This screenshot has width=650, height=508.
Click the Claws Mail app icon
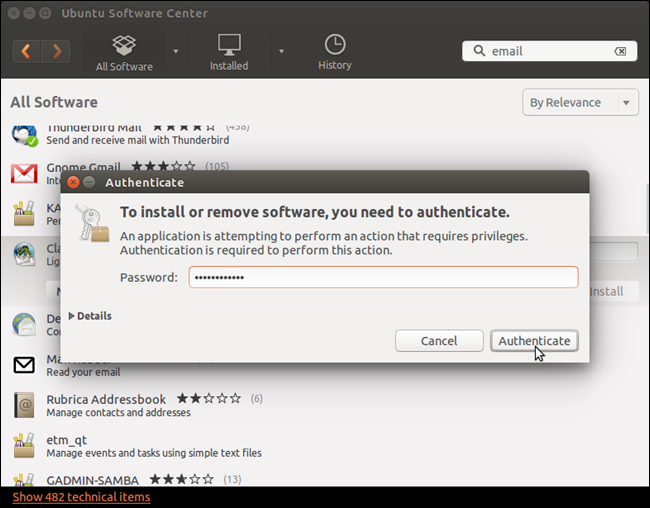[24, 255]
